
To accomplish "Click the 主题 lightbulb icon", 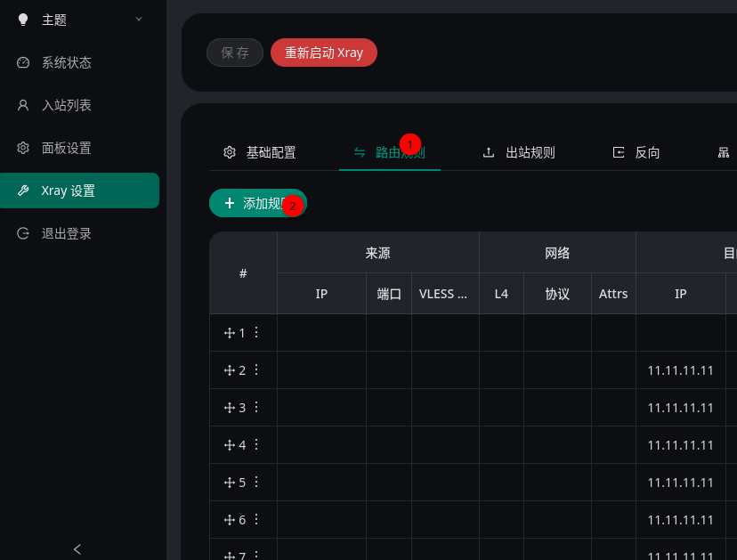I will tap(23, 20).
